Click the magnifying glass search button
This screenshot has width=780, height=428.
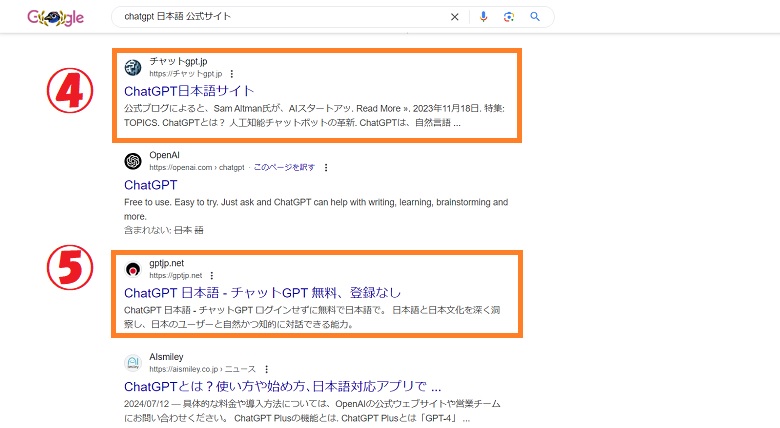click(535, 17)
